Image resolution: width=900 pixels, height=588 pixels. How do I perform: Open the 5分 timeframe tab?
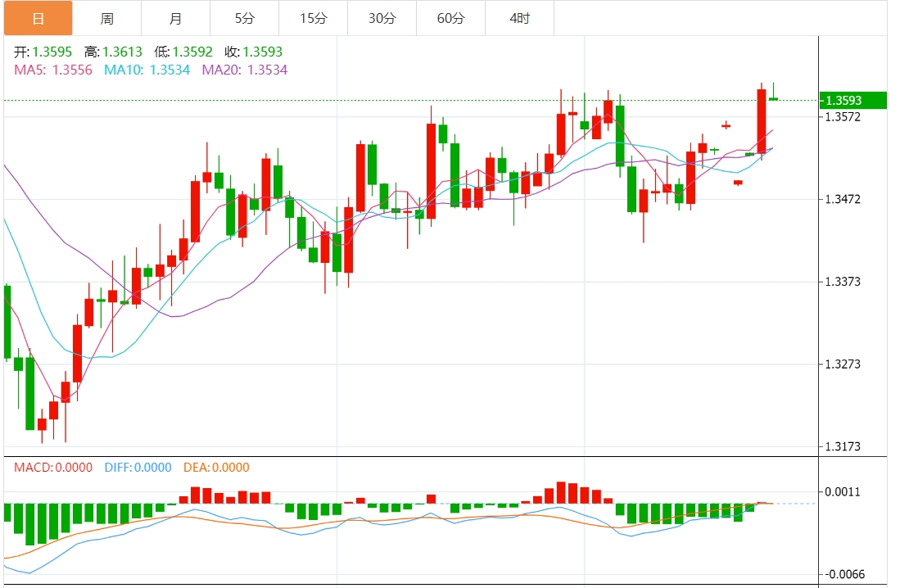click(x=245, y=18)
